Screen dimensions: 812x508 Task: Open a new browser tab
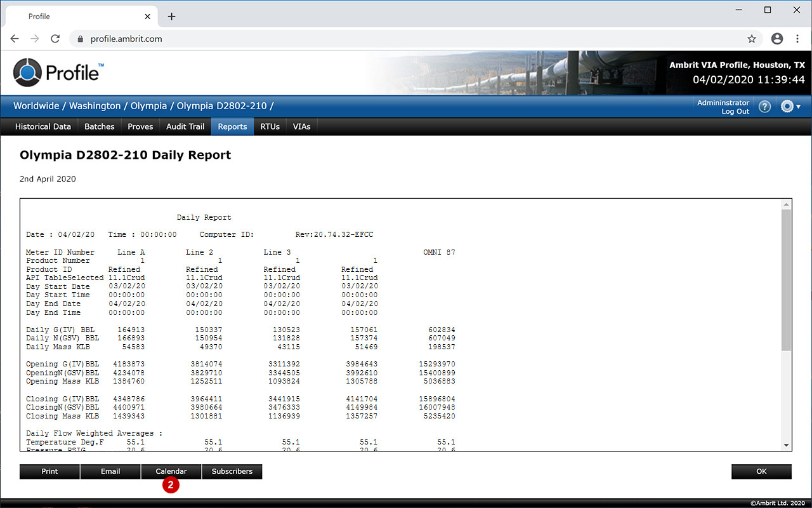coord(171,17)
